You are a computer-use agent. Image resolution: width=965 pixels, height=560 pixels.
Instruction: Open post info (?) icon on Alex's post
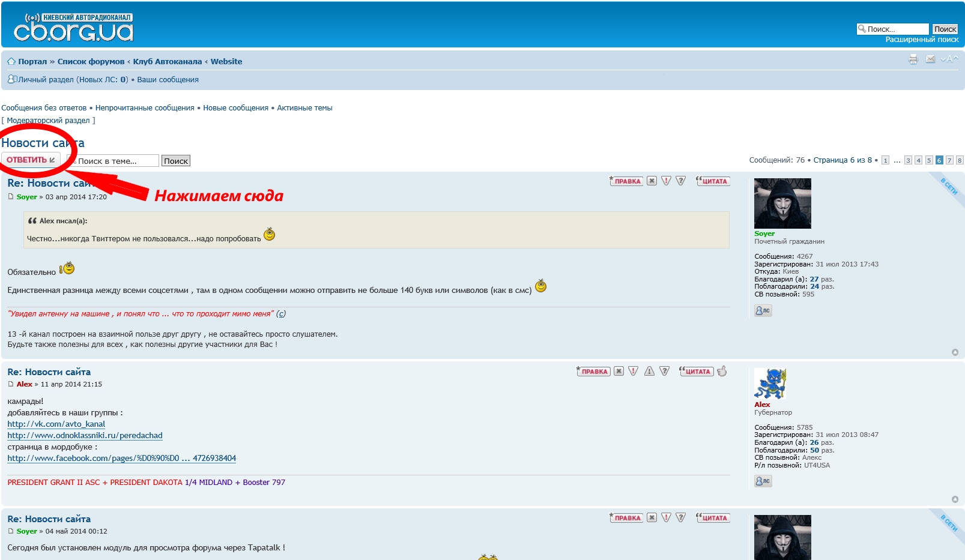(x=664, y=372)
